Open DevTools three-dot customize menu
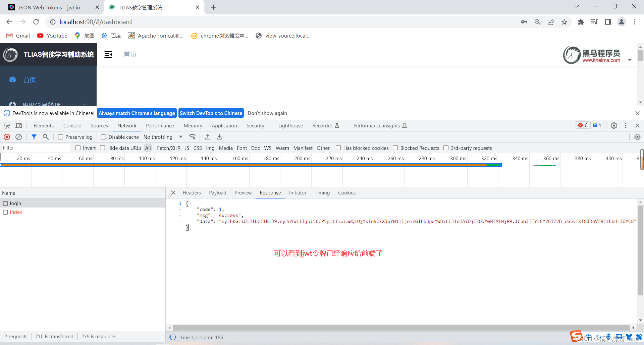 click(626, 125)
